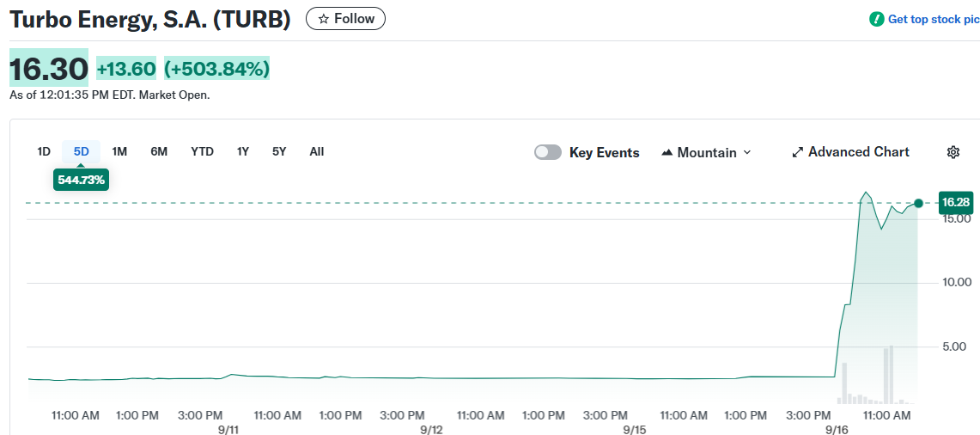Click the +13.60 price change value

click(126, 69)
